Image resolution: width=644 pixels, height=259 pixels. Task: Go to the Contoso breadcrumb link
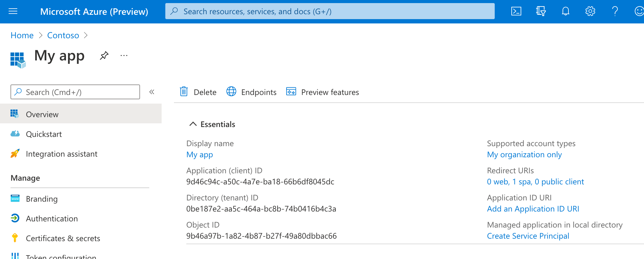click(63, 35)
